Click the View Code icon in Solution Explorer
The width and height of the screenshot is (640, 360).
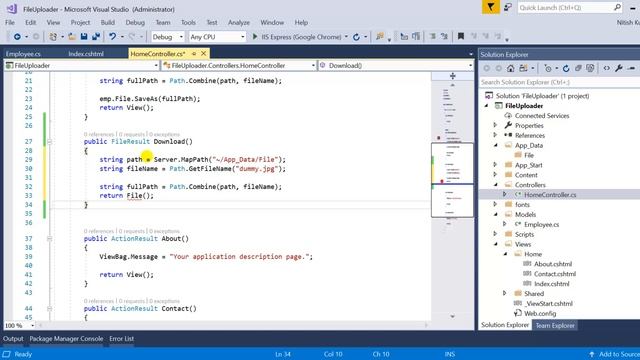coord(607,68)
